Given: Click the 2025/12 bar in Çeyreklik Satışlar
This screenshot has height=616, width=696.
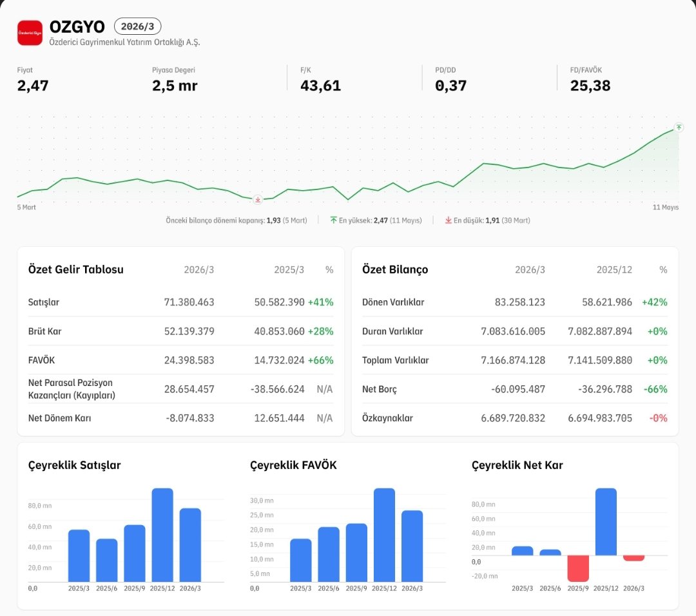Looking at the screenshot, I should coord(162,535).
